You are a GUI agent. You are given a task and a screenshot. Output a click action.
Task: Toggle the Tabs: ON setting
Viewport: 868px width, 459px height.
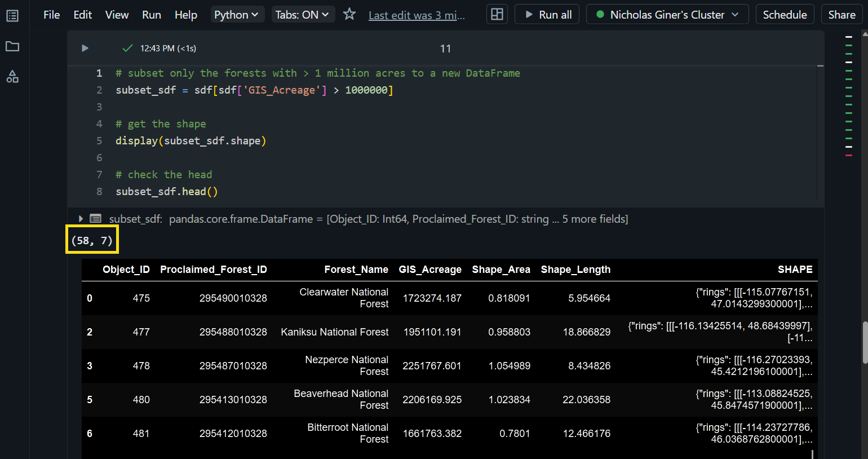tap(302, 15)
